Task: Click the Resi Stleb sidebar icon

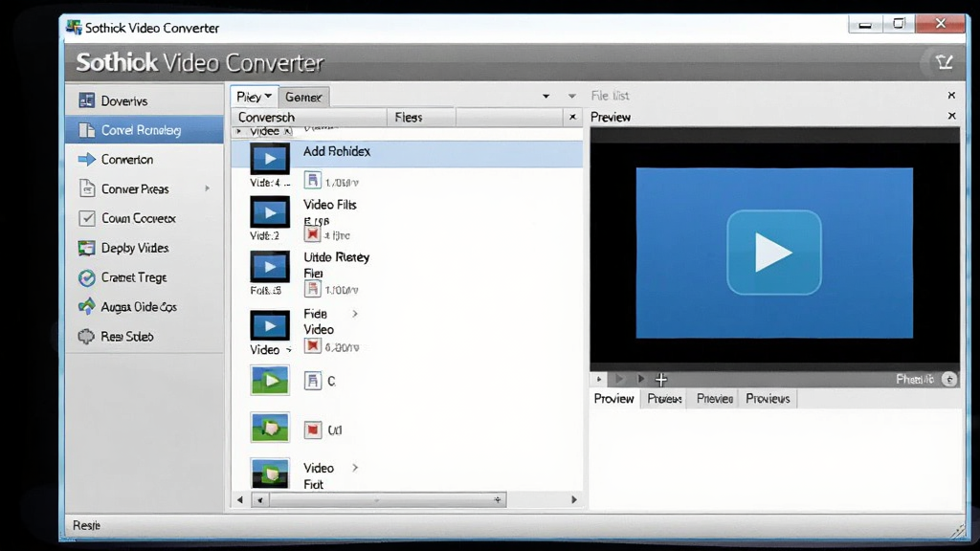Action: point(86,336)
